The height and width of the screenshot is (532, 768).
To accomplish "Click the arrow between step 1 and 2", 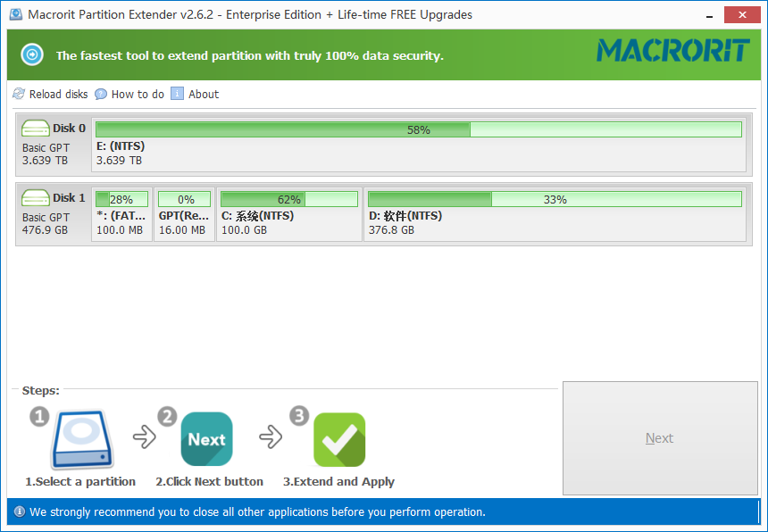I will [x=145, y=436].
